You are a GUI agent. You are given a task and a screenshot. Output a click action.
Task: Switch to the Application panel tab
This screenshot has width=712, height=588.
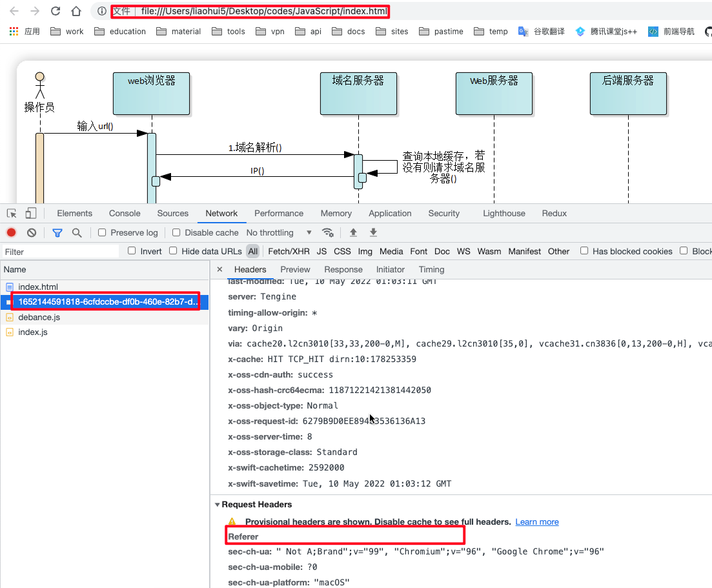pos(390,214)
